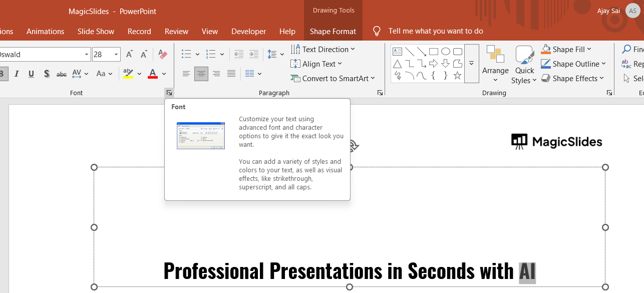Click the Increase Indent icon
Viewport: 644px width, 293px height.
(254, 54)
